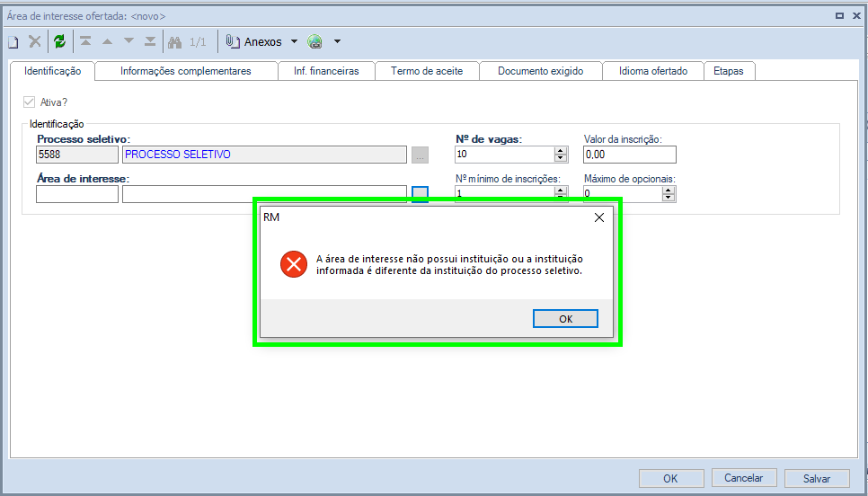Go to previous record arrow icon
Image resolution: width=868 pixels, height=496 pixels.
click(108, 41)
